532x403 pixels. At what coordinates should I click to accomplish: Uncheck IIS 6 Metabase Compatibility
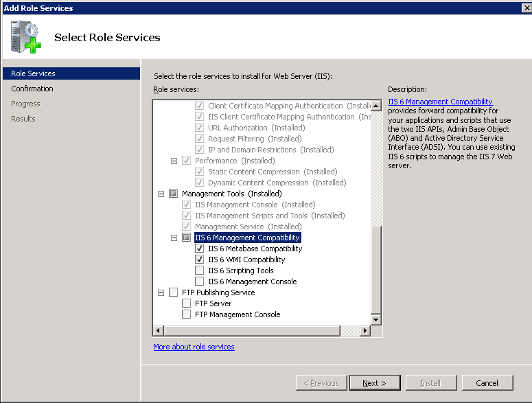coord(200,249)
